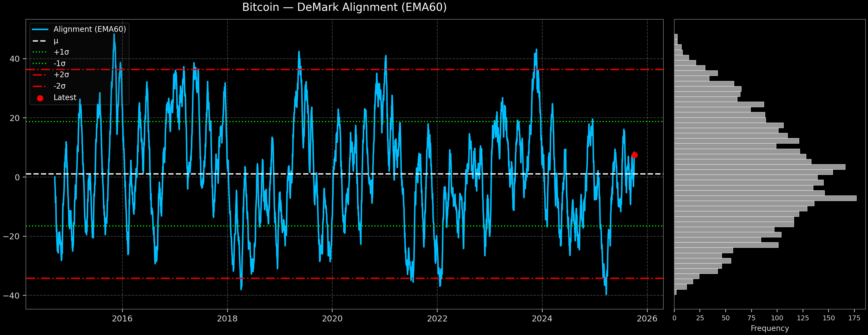The height and width of the screenshot is (335, 868).
Task: Click the chart title Bitcoin — DeMark Alignment
Action: [344, 7]
